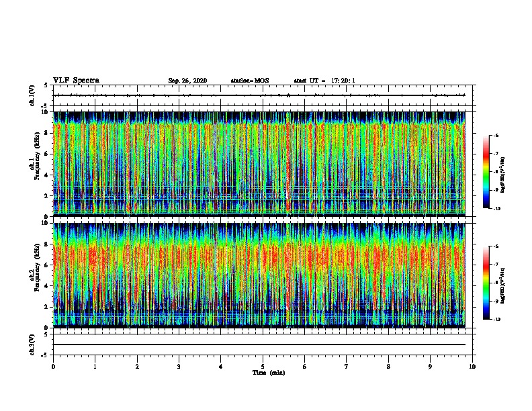Select the date text "Sep. 26, 2020"
Screen dimensions: 532x411
(x=187, y=81)
